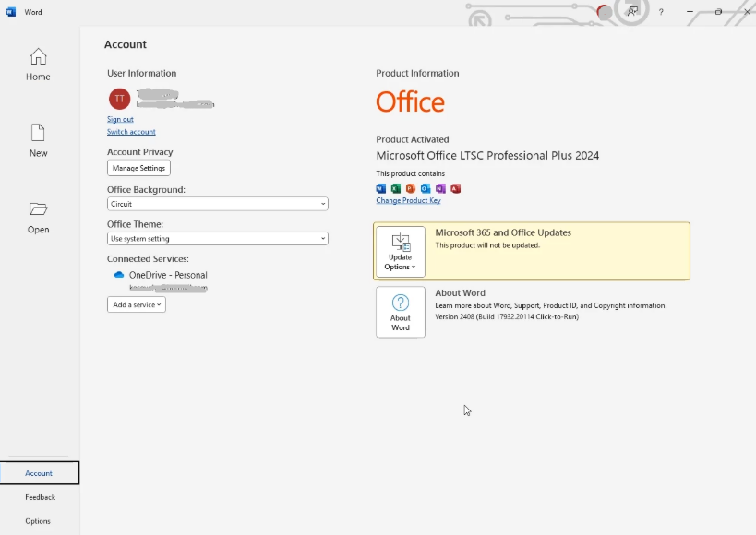Go to the Home page in the sidebar
756x535 pixels.
pos(38,65)
